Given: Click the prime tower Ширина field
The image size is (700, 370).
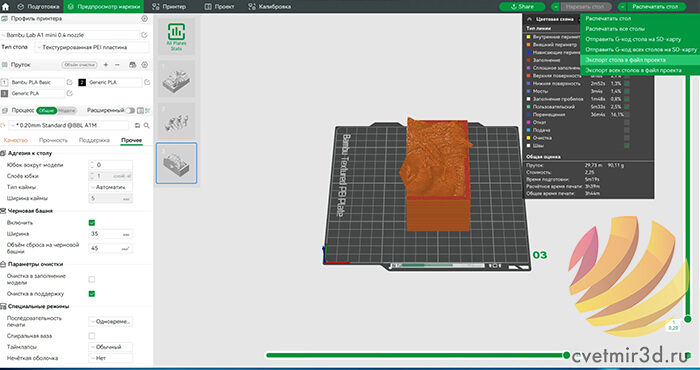Looking at the screenshot, I should pos(110,234).
